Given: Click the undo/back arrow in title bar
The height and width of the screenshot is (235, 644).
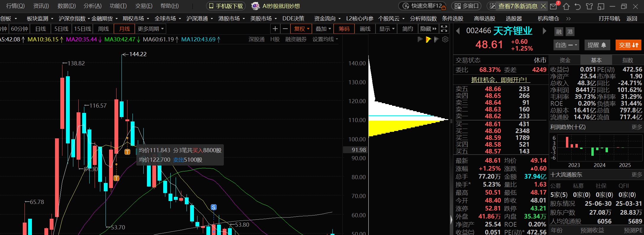Looking at the screenshot, I should pos(577,6).
